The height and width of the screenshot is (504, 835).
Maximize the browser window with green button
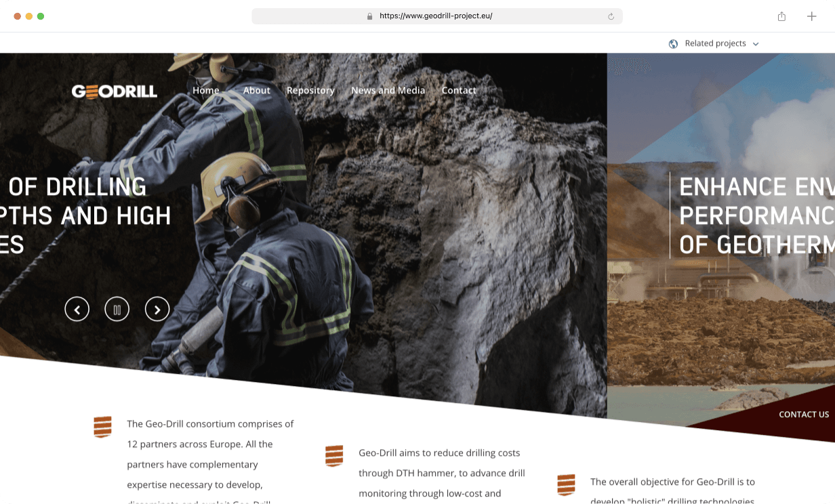point(41,16)
